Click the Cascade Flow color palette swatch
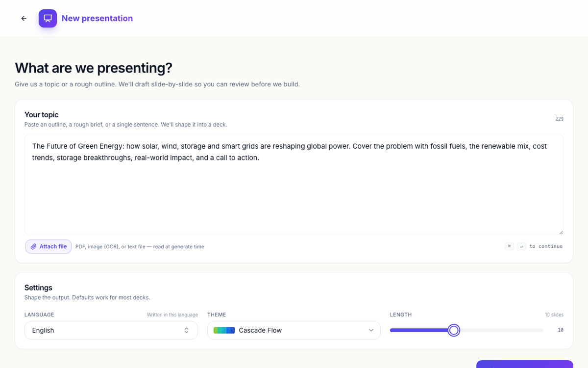Image resolution: width=588 pixels, height=368 pixels. click(224, 330)
